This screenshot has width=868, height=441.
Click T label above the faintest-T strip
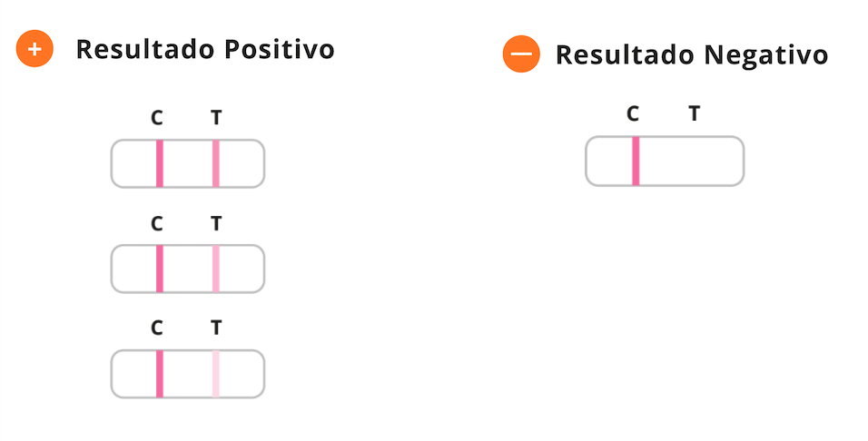[216, 328]
